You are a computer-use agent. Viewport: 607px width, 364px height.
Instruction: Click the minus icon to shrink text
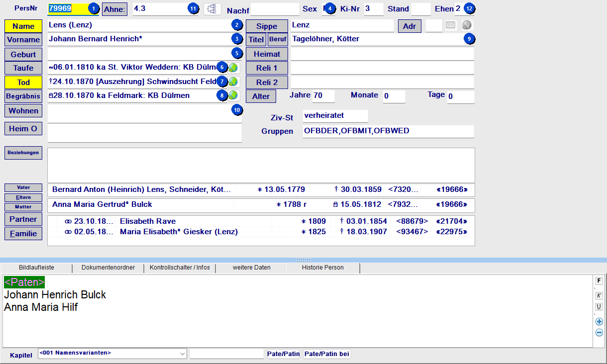[x=599, y=333]
